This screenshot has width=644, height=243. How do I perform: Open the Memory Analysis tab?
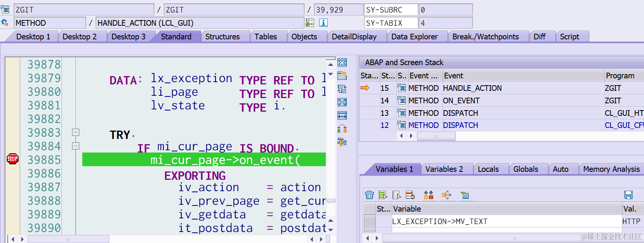tap(611, 169)
